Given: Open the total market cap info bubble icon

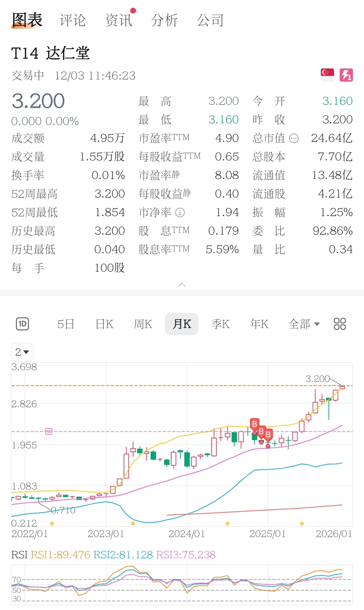Looking at the screenshot, I should coord(294,138).
